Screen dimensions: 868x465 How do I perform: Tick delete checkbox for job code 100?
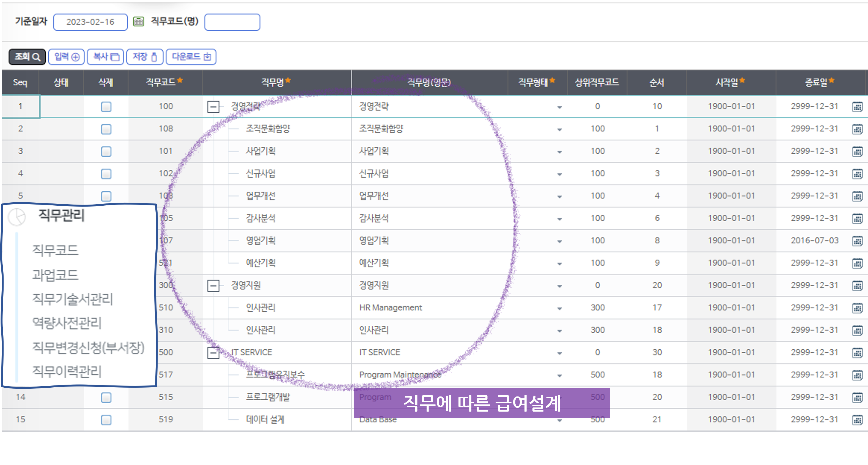(106, 107)
